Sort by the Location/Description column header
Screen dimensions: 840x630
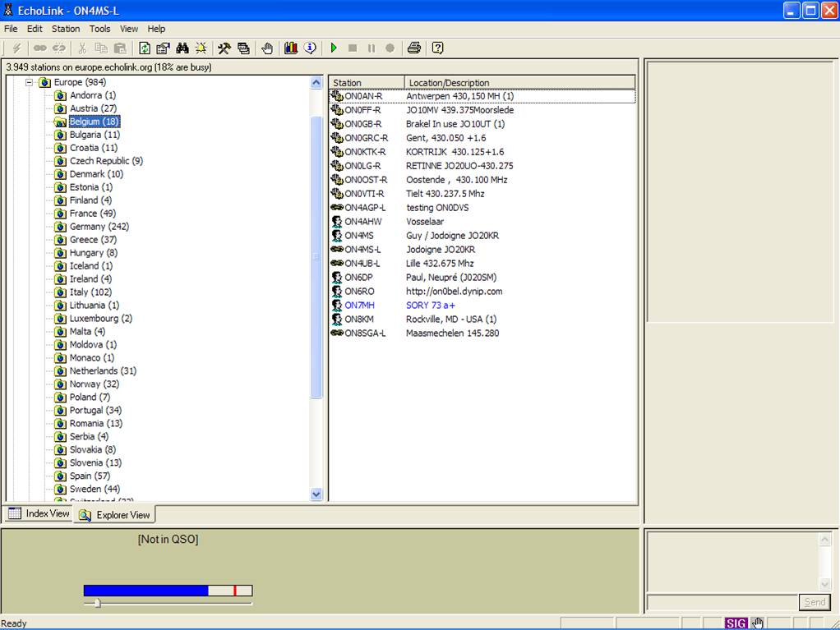click(x=519, y=82)
